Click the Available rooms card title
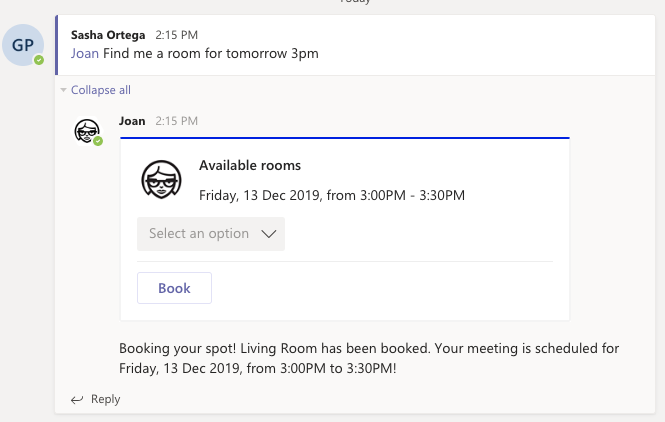Screen dimensions: 665x422 (x=250, y=165)
